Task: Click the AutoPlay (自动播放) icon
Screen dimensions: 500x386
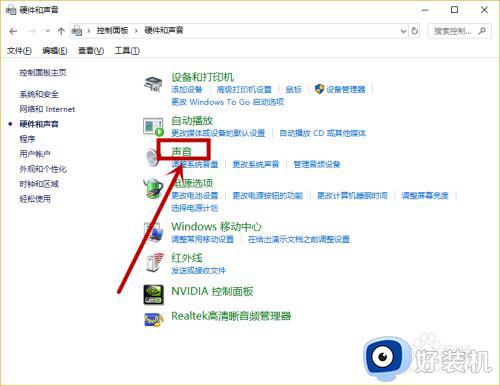Action: point(153,127)
